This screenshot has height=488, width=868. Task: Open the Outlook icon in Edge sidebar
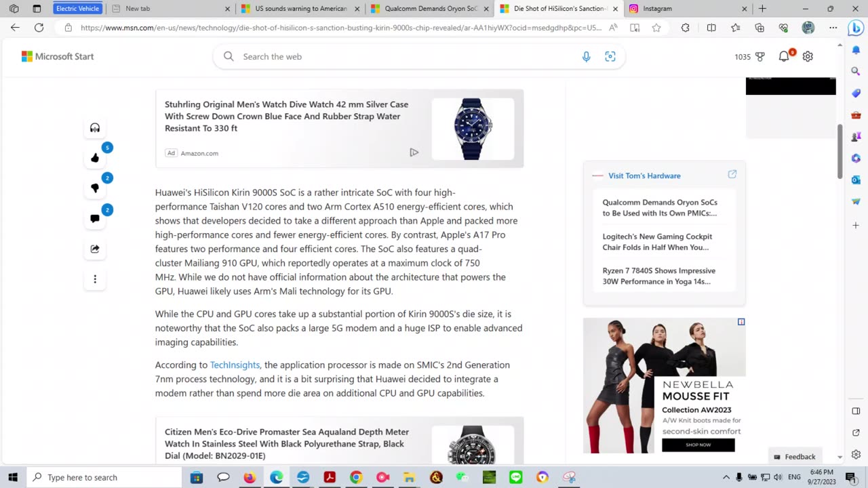pyautogui.click(x=856, y=180)
